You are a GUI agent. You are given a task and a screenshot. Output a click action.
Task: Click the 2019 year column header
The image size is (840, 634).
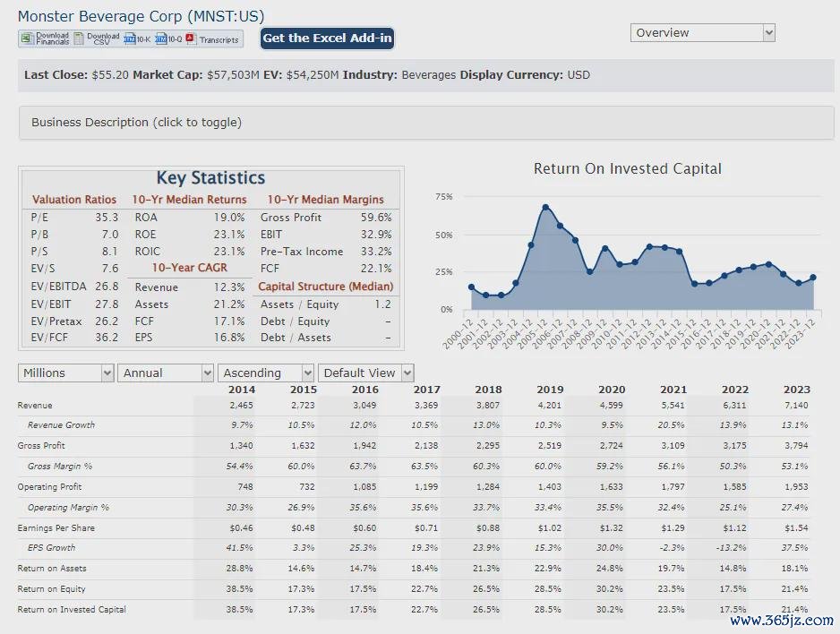(x=550, y=390)
